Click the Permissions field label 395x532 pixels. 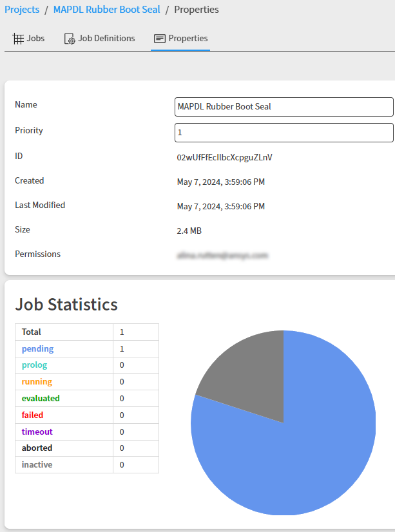pos(37,254)
